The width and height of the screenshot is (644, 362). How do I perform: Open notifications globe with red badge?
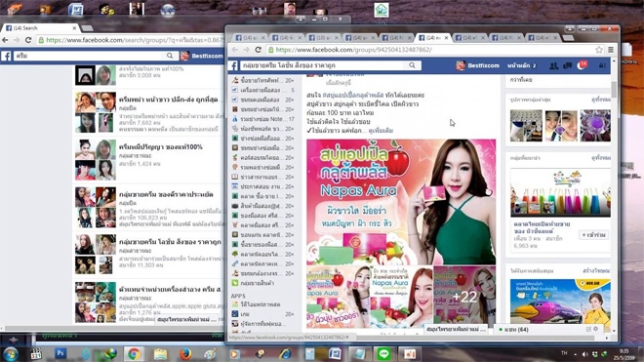click(x=583, y=65)
